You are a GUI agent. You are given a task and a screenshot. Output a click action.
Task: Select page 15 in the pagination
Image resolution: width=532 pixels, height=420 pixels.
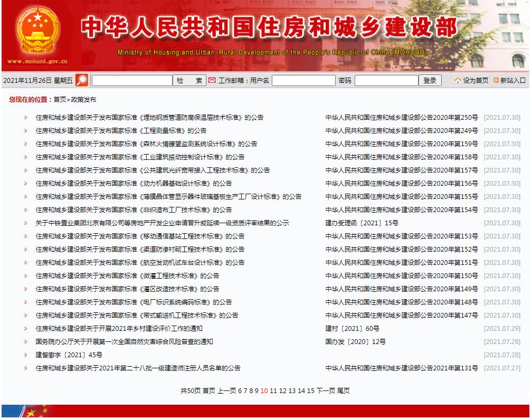coord(310,391)
